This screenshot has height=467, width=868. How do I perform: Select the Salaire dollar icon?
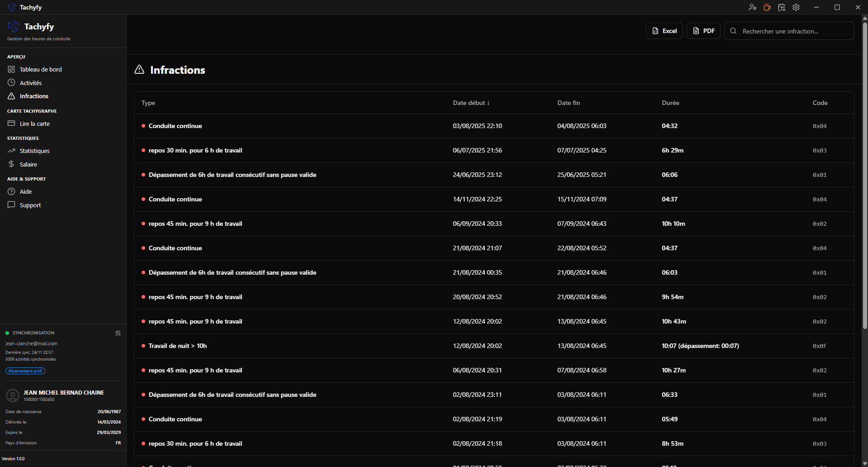click(11, 164)
